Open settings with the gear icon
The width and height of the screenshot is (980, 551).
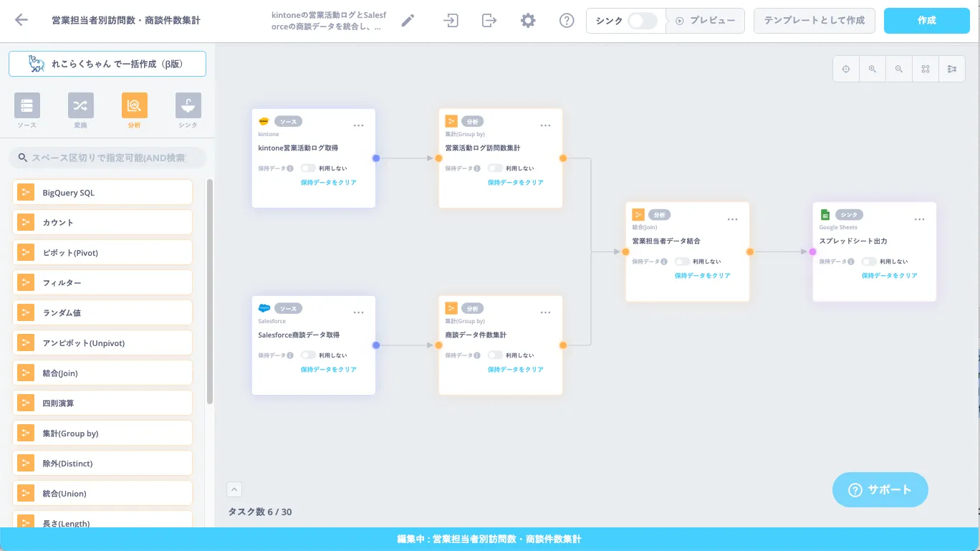(x=528, y=21)
